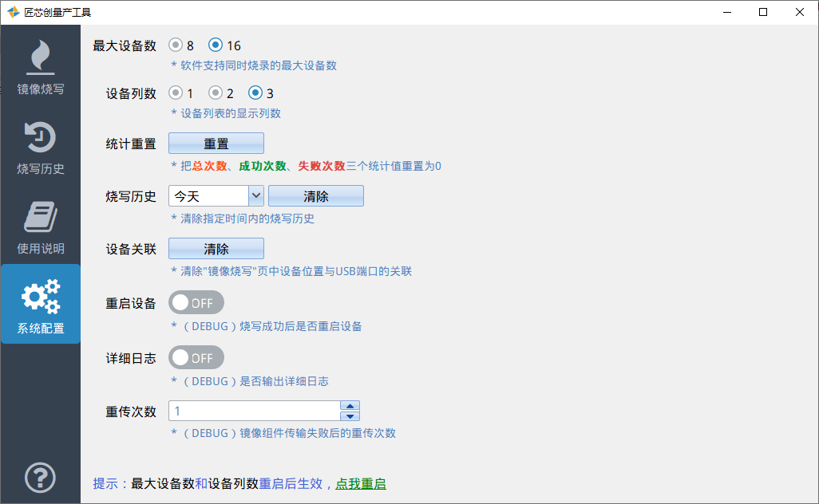
Task: Enable the 重启设备 restart toggle
Action: coord(196,302)
